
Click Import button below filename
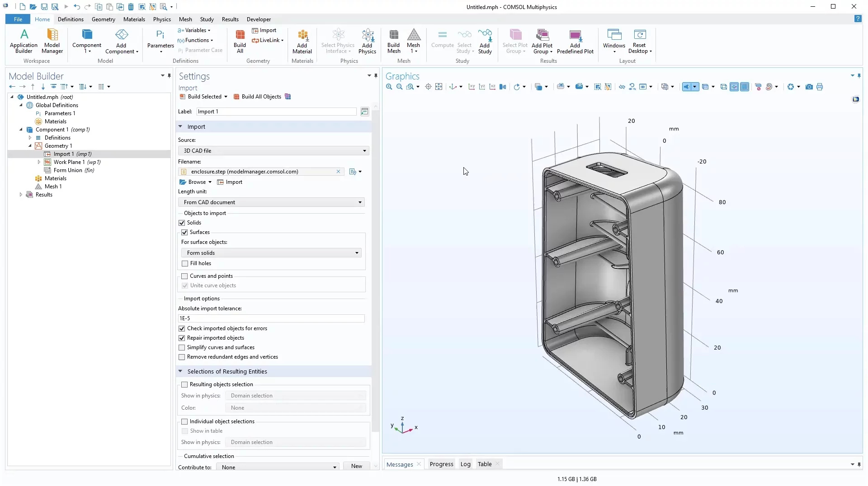(230, 182)
